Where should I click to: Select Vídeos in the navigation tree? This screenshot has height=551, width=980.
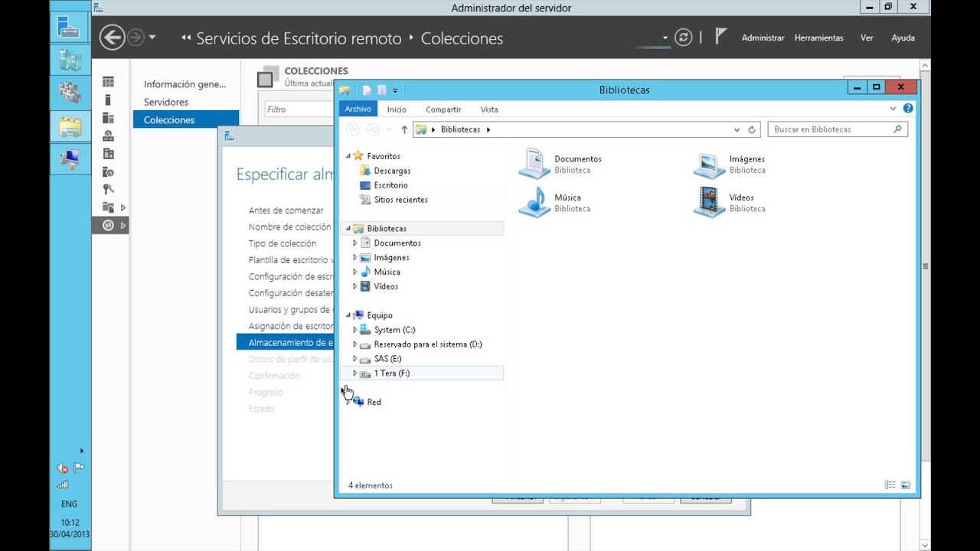pos(386,286)
